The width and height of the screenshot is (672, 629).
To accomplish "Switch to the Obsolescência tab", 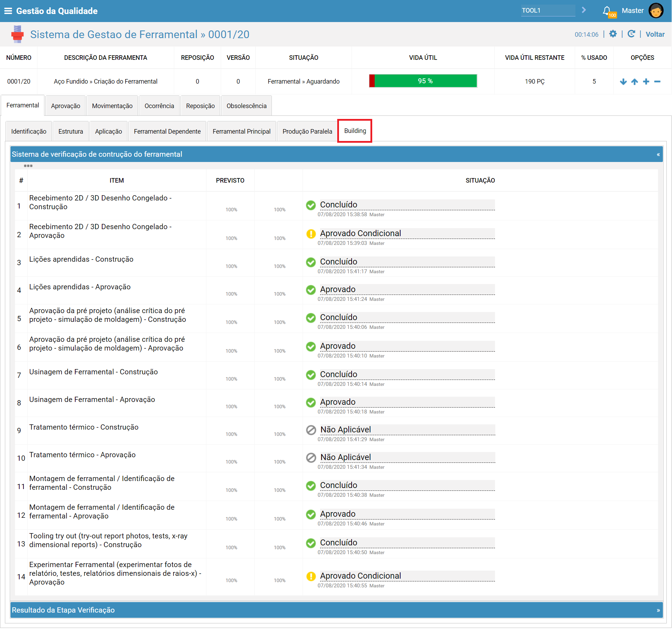I will pos(247,106).
